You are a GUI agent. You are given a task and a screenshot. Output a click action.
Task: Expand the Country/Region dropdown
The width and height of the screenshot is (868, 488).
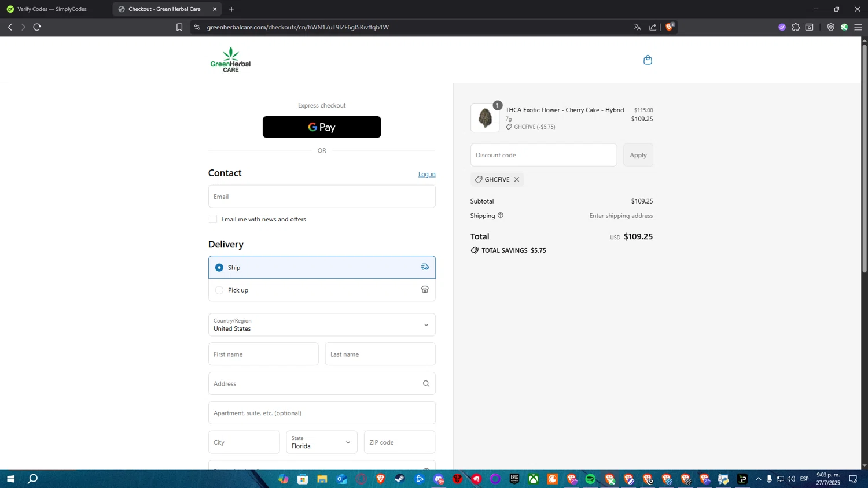pos(322,324)
